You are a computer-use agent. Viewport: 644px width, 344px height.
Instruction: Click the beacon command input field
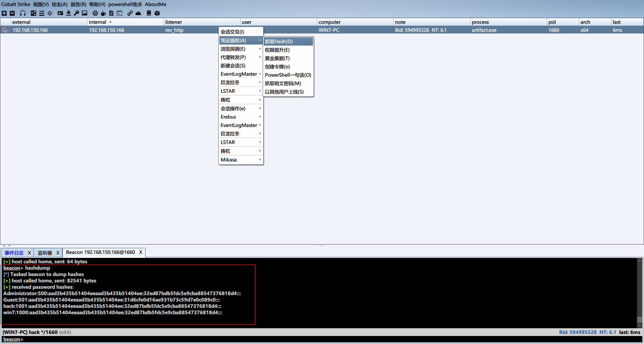pos(332,339)
